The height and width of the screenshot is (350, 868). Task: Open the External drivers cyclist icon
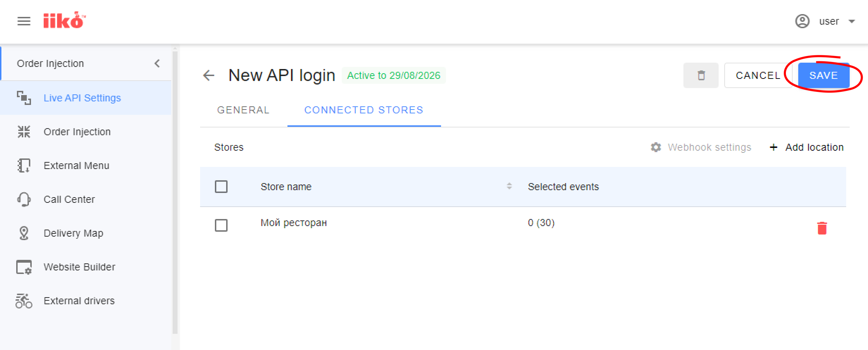coord(24,301)
